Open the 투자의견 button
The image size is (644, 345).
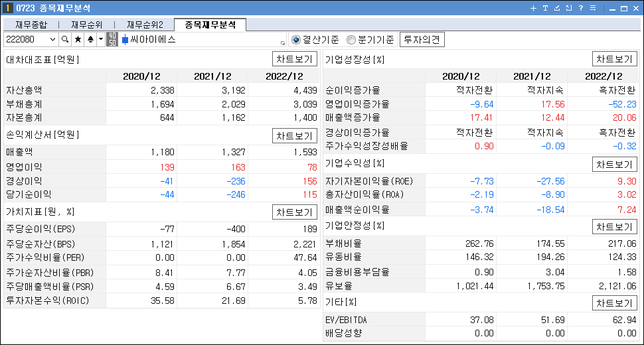pyautogui.click(x=422, y=39)
